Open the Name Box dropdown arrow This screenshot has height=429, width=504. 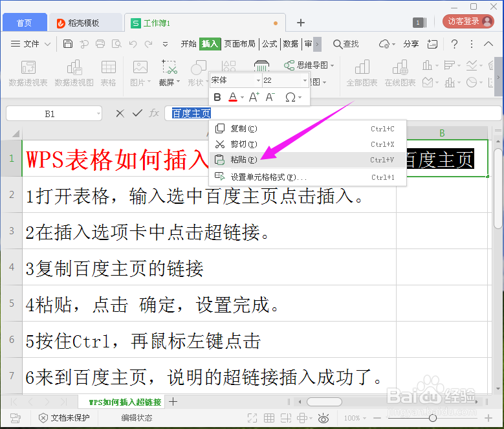(98, 113)
